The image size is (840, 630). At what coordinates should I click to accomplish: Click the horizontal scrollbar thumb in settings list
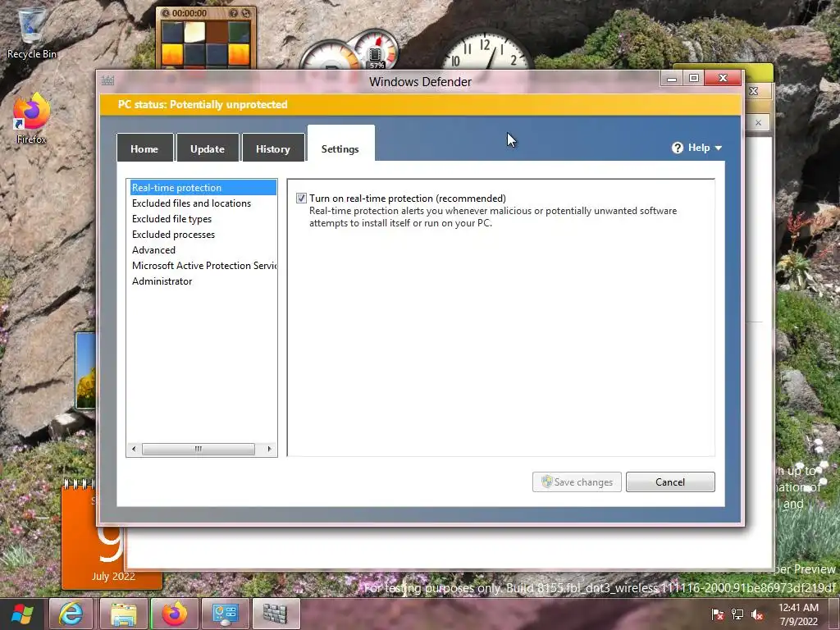coord(199,449)
